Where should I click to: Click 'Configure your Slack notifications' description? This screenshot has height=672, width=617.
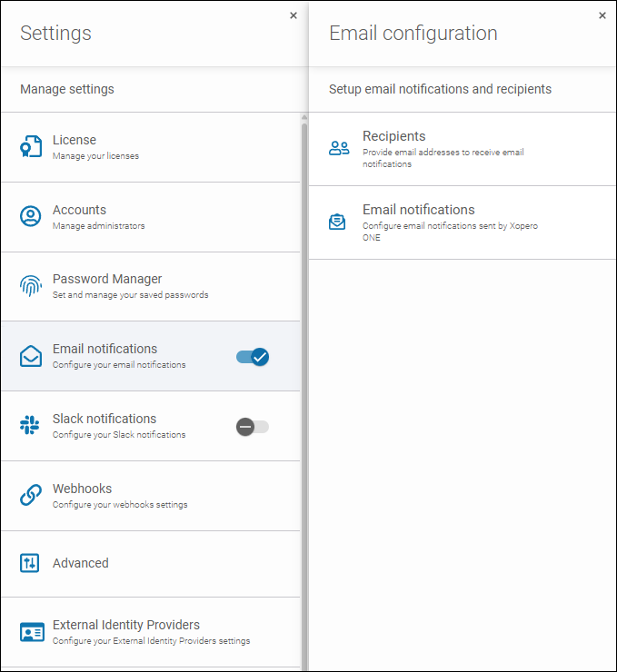coord(119,435)
